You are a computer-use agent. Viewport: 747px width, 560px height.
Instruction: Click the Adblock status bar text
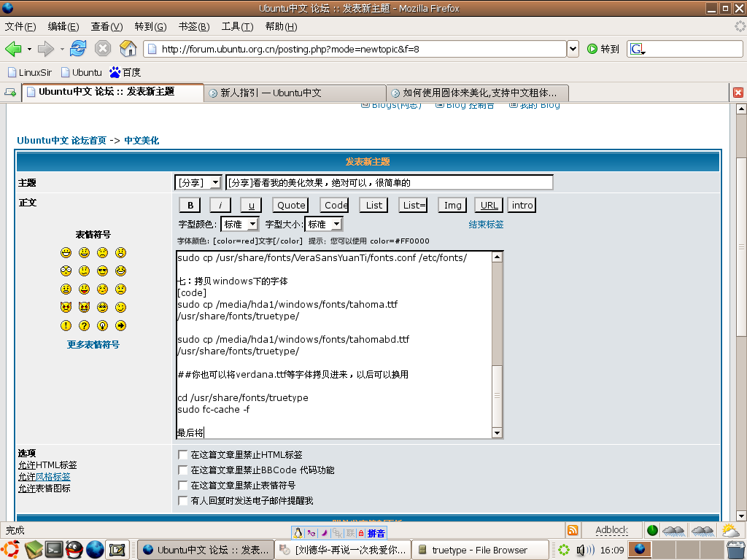tap(612, 530)
